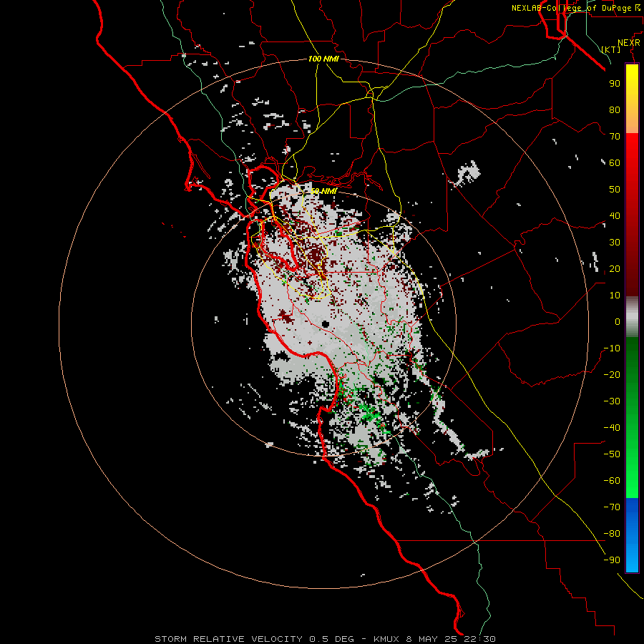Click the "100 NMI" range ring label
The image size is (644, 644).
[323, 59]
